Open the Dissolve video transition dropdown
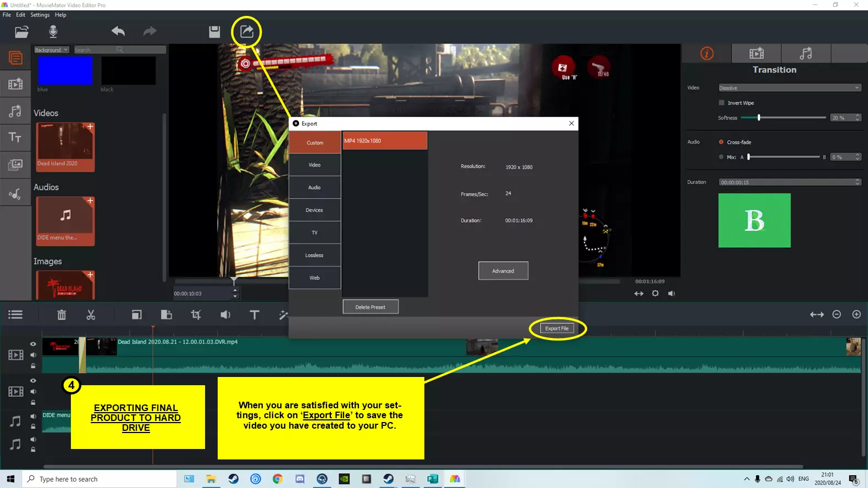This screenshot has width=868, height=488. pyautogui.click(x=789, y=88)
